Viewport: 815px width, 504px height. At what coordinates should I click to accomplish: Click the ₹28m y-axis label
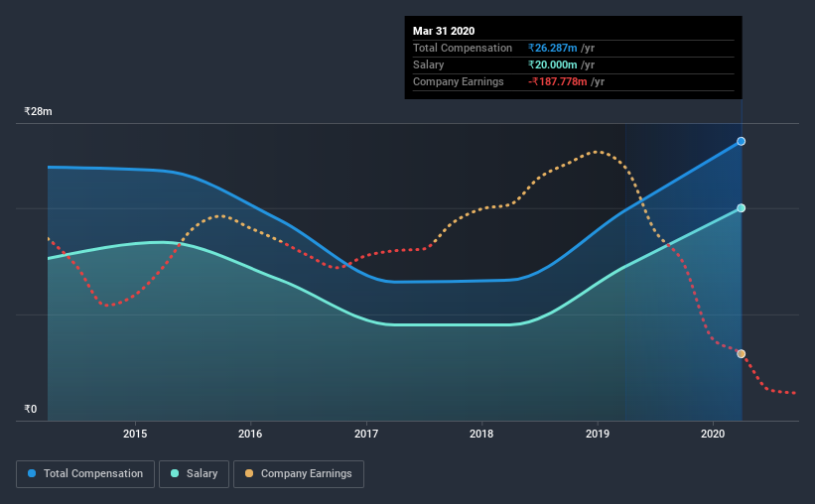point(38,111)
